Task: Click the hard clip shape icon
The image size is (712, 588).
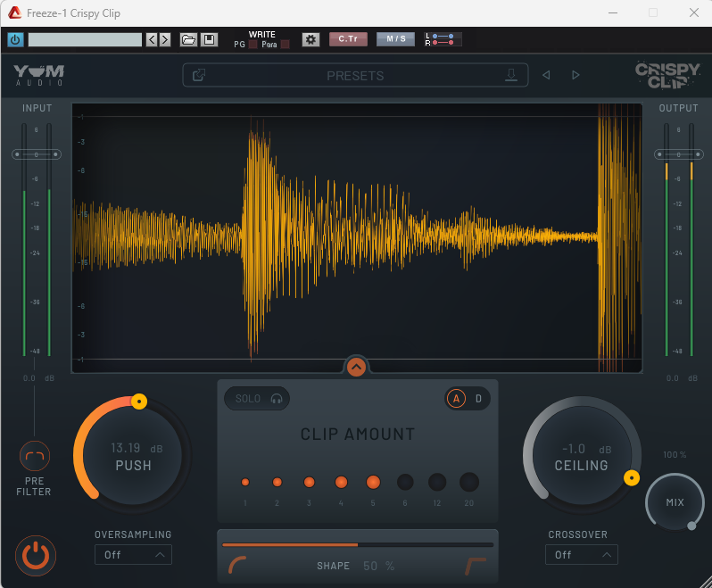Action: 476,567
